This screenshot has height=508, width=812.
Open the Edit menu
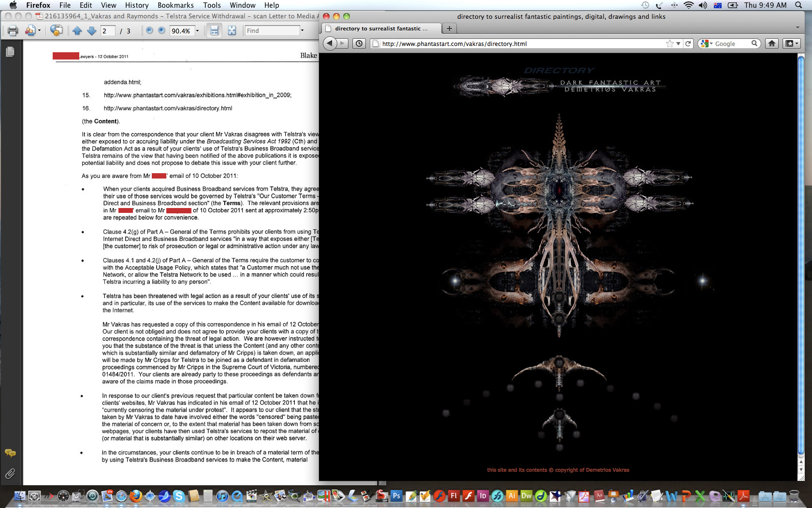[86, 5]
